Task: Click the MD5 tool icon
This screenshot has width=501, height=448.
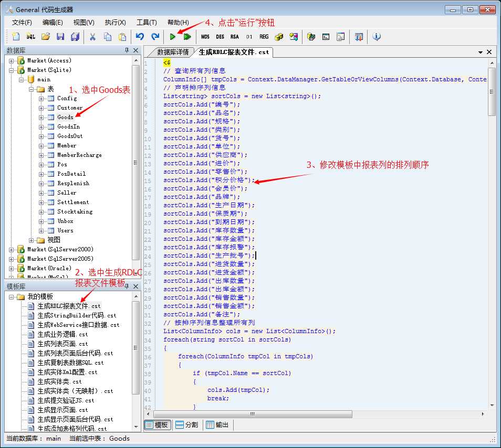Action: [205, 37]
